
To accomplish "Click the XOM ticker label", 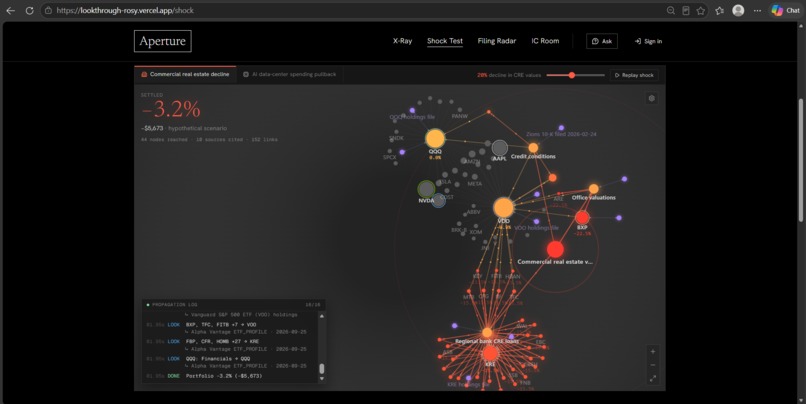I will pyautogui.click(x=475, y=232).
